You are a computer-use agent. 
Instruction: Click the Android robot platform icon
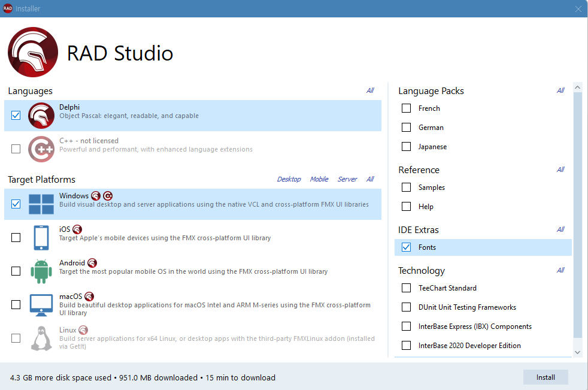click(x=41, y=271)
